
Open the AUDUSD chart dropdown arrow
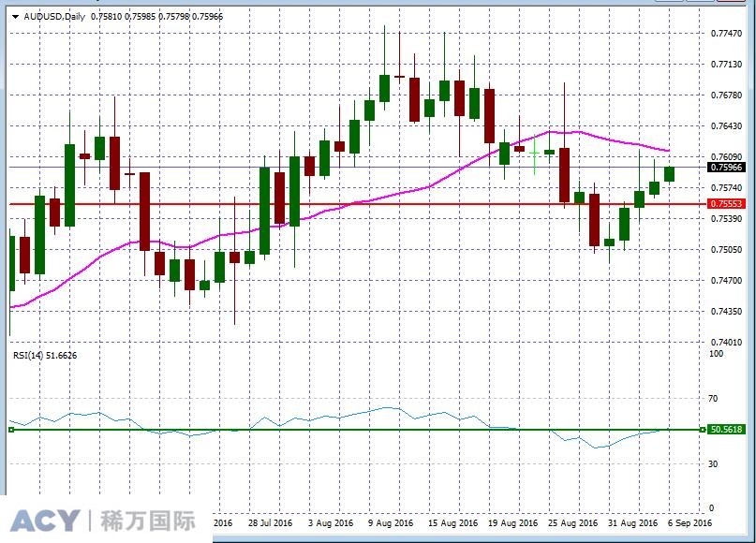click(x=15, y=17)
